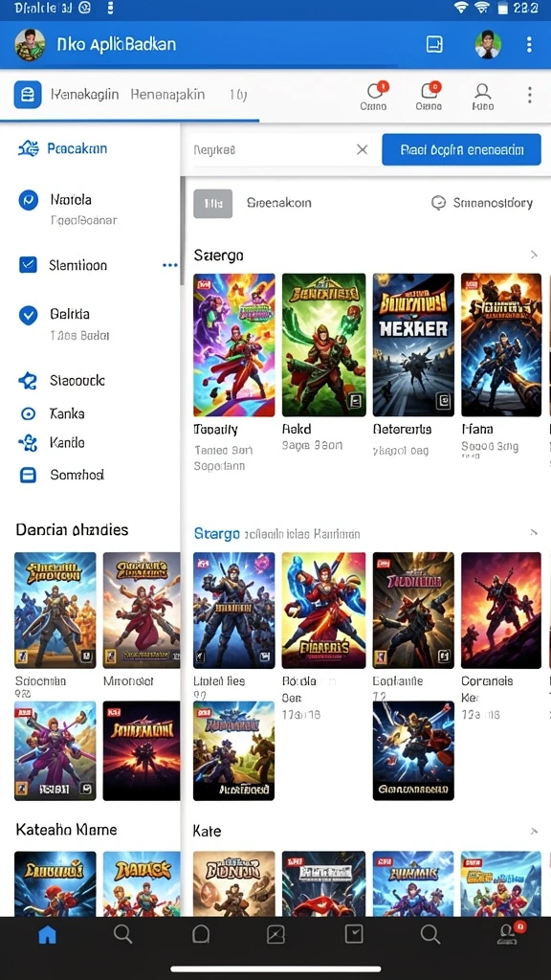
Task: Click the Wi-Fi status icon
Action: pos(462,8)
